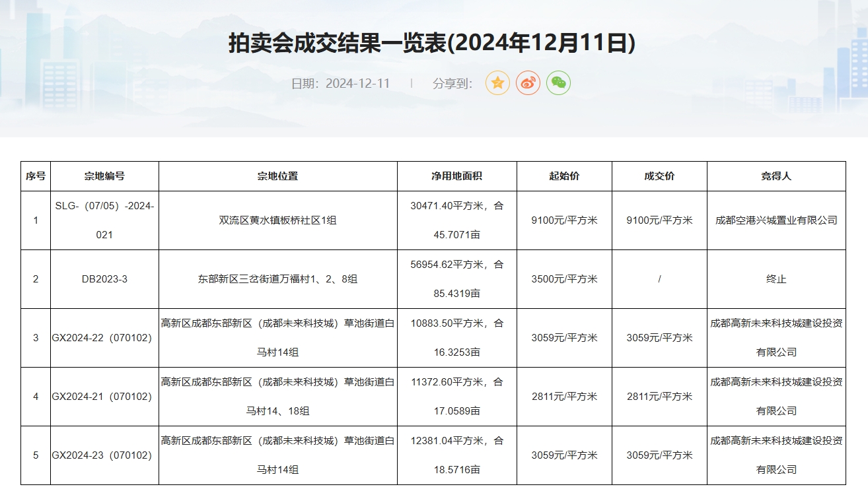Click the 序号 column header
Image resolution: width=868 pixels, height=493 pixels.
click(x=36, y=176)
